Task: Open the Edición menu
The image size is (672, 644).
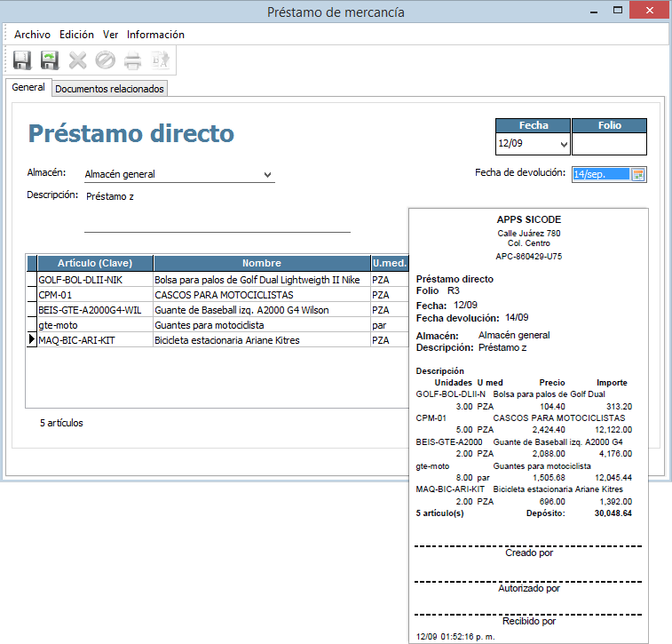Action: click(x=76, y=35)
